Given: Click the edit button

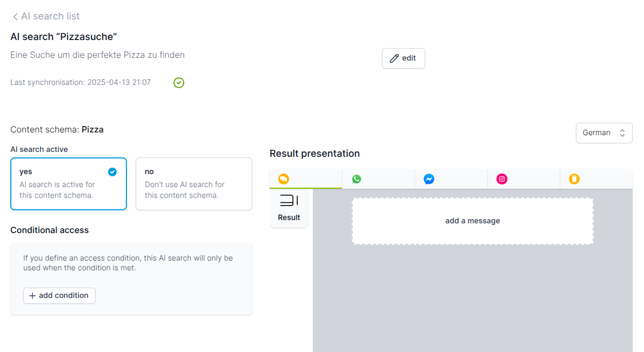Looking at the screenshot, I should pyautogui.click(x=404, y=58).
